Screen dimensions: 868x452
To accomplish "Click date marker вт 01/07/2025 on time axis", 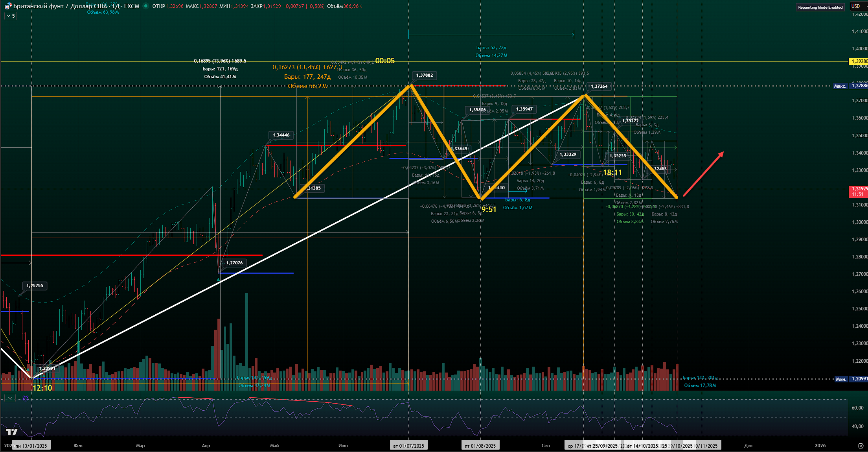I will click(x=408, y=446).
